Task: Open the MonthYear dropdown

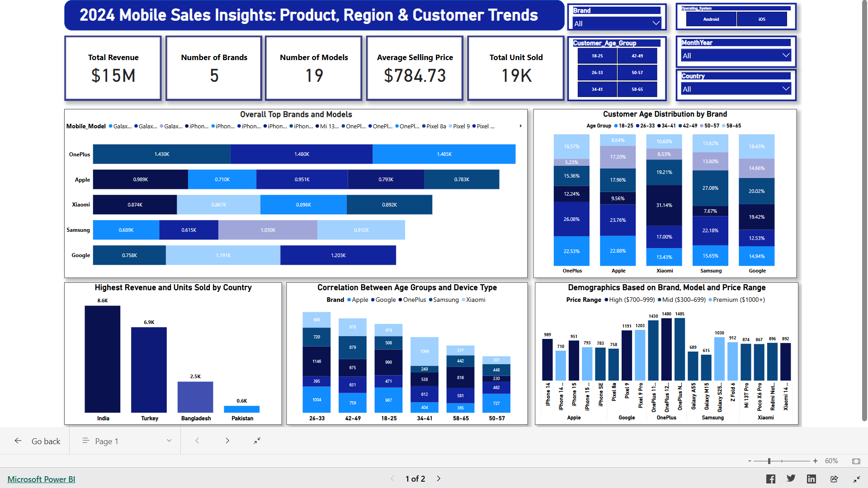Action: [736, 56]
